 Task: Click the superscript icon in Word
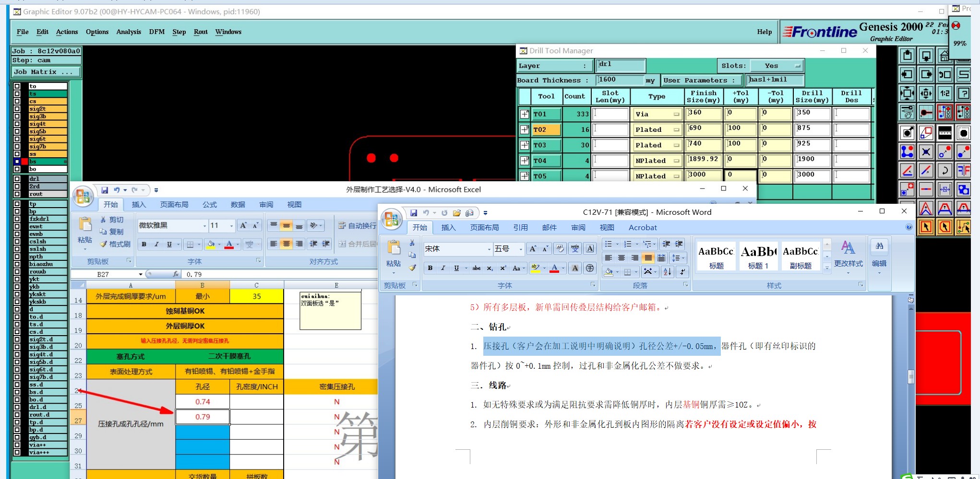pos(502,268)
